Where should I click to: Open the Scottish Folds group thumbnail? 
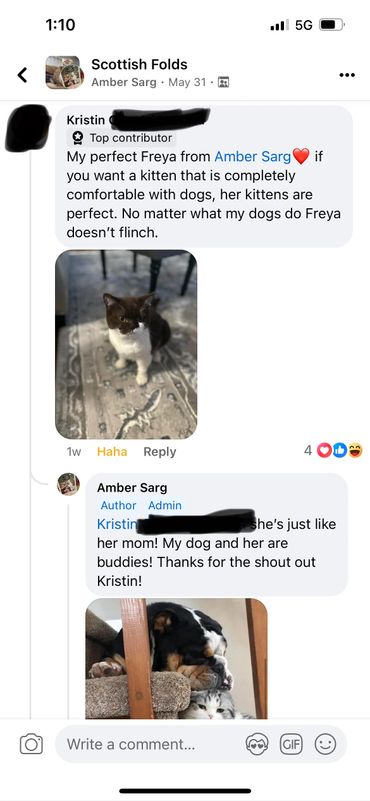pyautogui.click(x=65, y=73)
